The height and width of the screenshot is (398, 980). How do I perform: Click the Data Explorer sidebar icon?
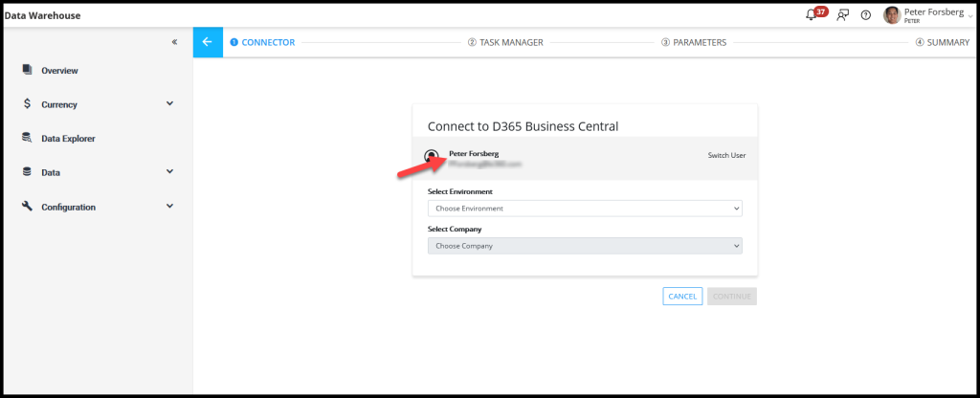click(x=27, y=138)
